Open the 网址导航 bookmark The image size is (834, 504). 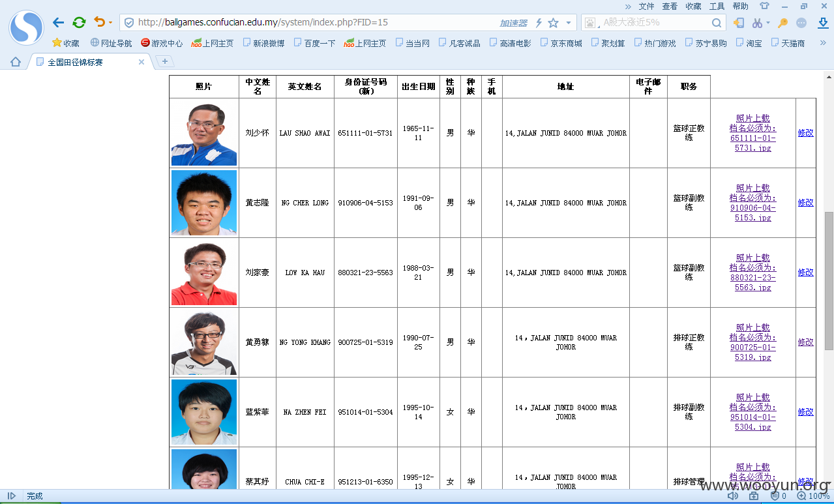click(x=111, y=43)
